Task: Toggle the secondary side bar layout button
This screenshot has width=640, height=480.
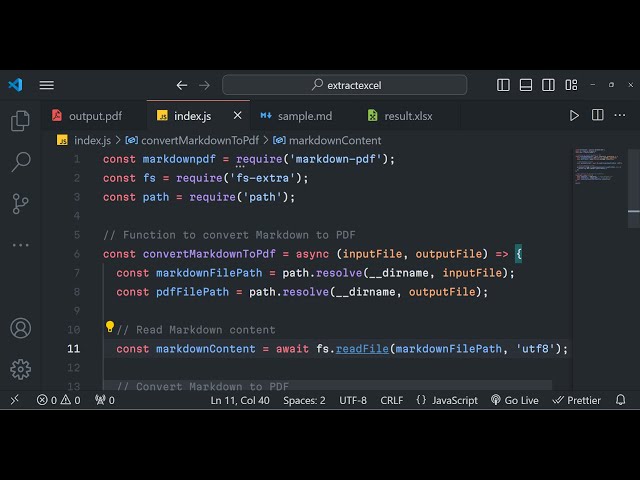Action: pyautogui.click(x=548, y=85)
